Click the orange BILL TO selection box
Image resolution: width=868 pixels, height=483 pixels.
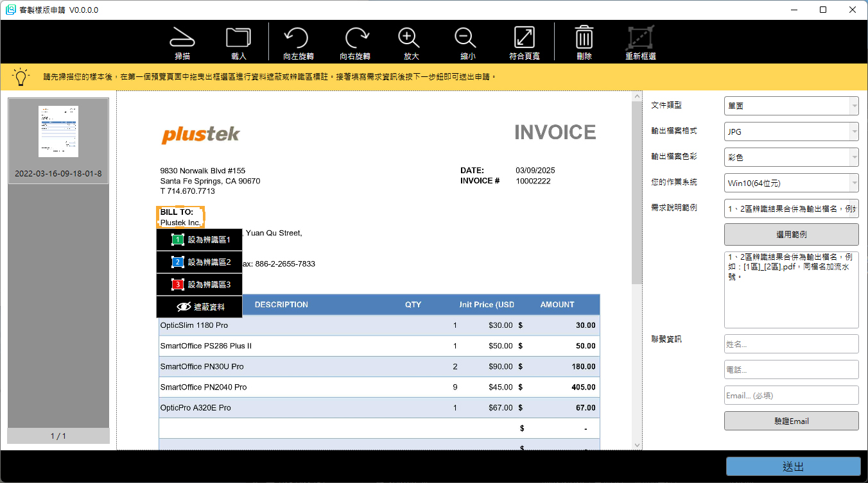point(180,217)
